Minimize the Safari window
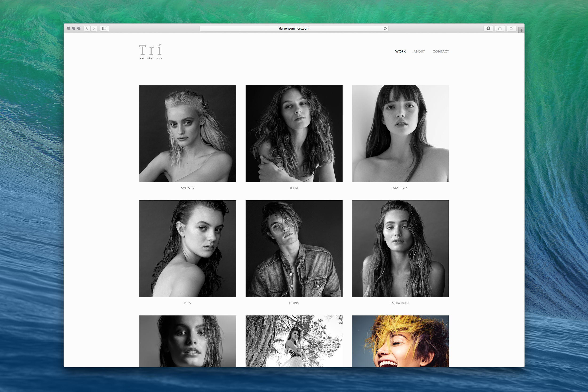 74,28
